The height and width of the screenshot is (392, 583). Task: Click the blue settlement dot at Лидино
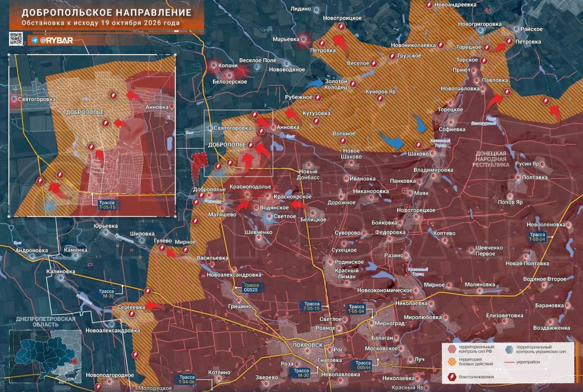point(316,10)
